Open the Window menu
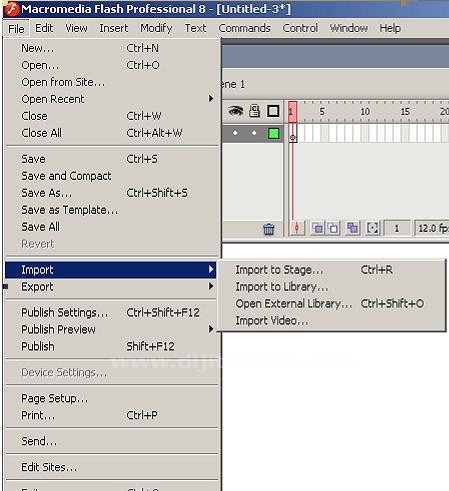The image size is (449, 491). [349, 28]
